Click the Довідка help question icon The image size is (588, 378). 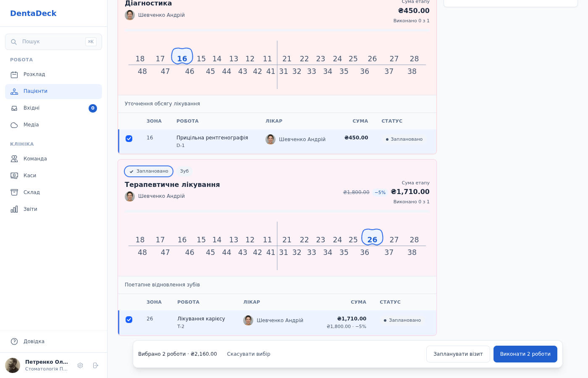pos(14,341)
